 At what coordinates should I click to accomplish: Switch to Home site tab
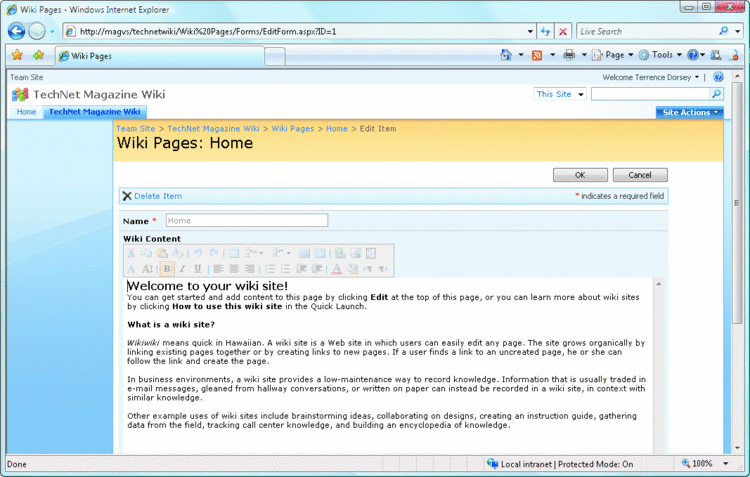(26, 112)
